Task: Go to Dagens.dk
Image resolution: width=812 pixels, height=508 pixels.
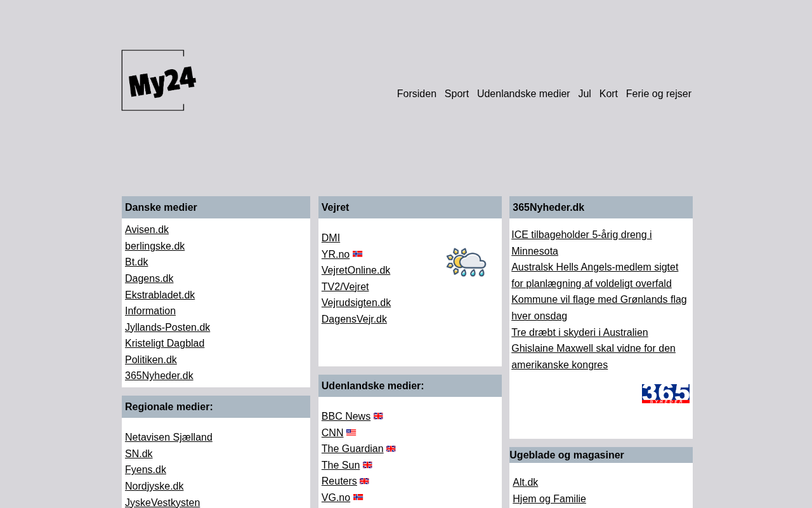Action: tap(149, 278)
